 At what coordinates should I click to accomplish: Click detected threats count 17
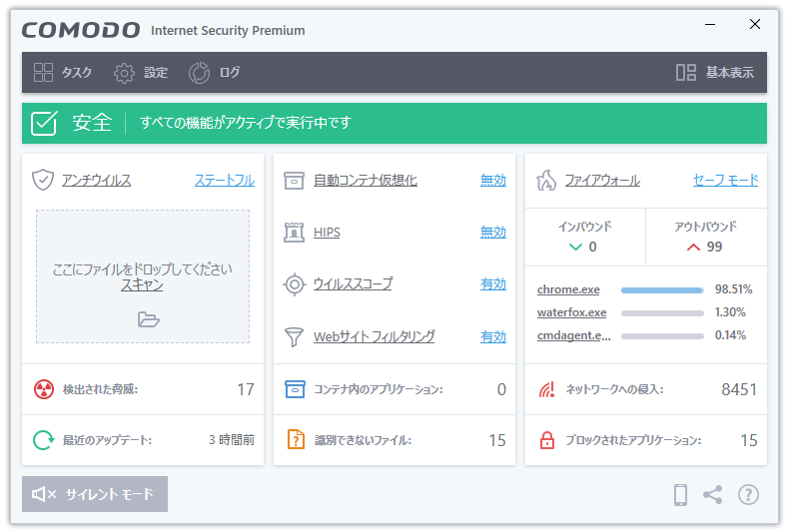point(246,389)
